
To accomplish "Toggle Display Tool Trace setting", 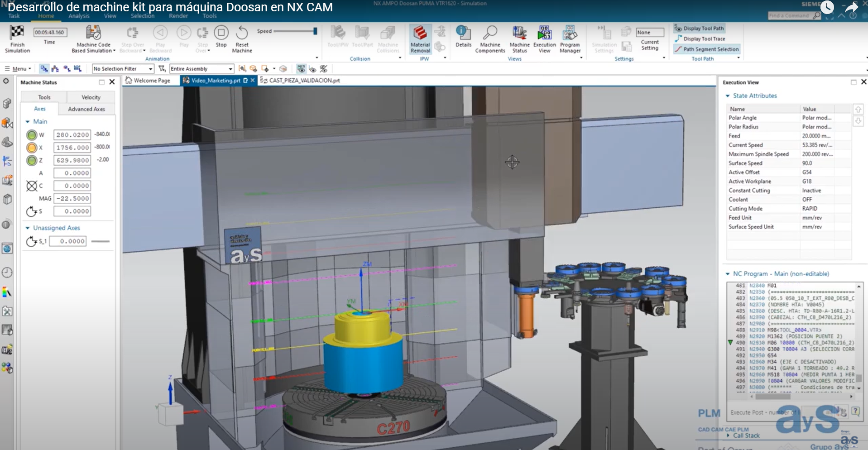I will point(700,38).
